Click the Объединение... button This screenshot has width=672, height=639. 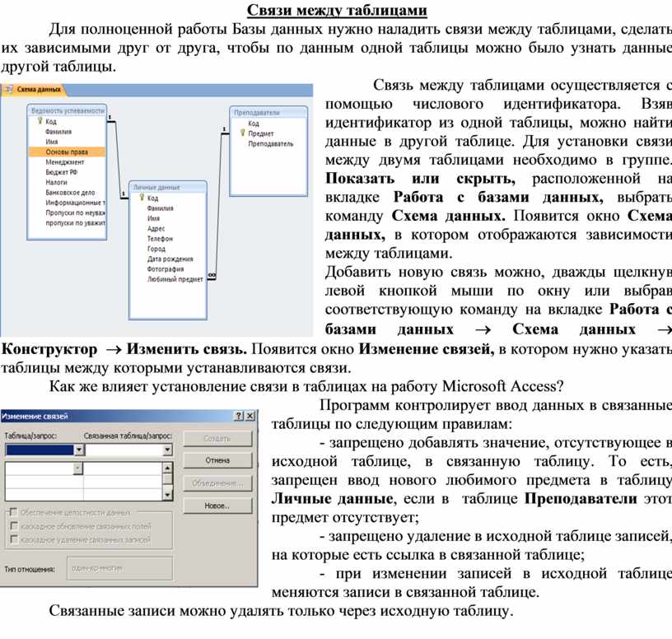(217, 483)
